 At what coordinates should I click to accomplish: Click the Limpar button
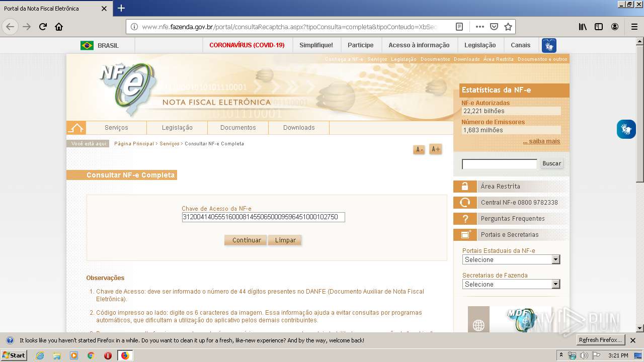pos(285,240)
